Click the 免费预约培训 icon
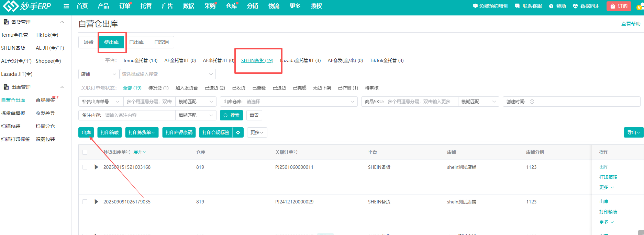Screen dimensions: 644x235 pyautogui.click(x=475, y=6)
